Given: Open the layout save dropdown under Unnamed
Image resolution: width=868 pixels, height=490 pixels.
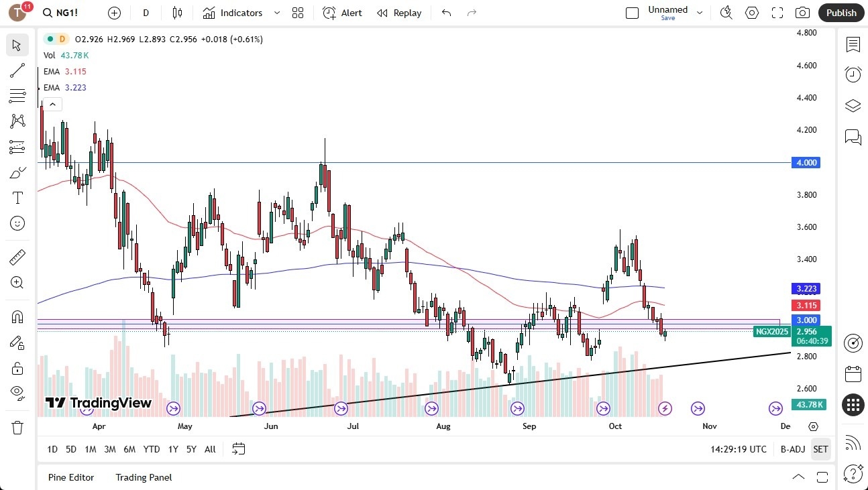Looking at the screenshot, I should pyautogui.click(x=700, y=12).
